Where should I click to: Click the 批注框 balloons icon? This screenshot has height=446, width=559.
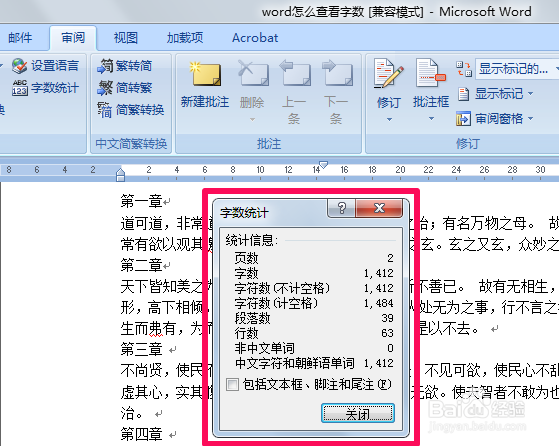(431, 74)
